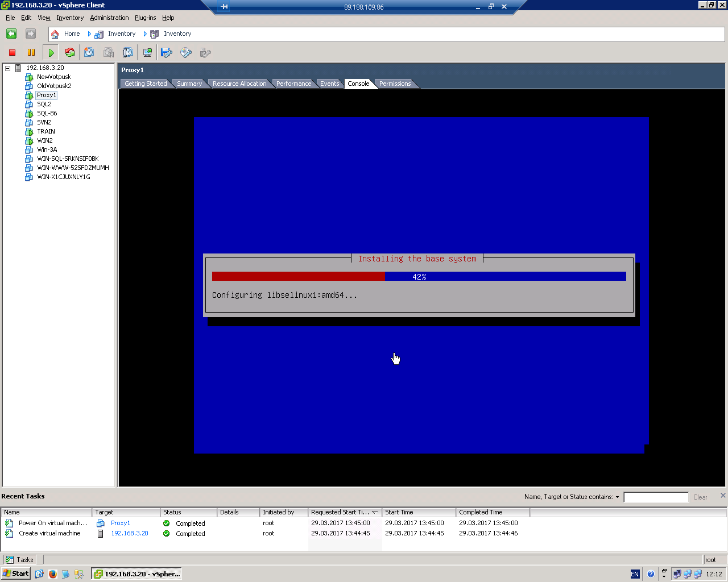
Task: Select the Win-3A virtual machine
Action: click(x=47, y=149)
